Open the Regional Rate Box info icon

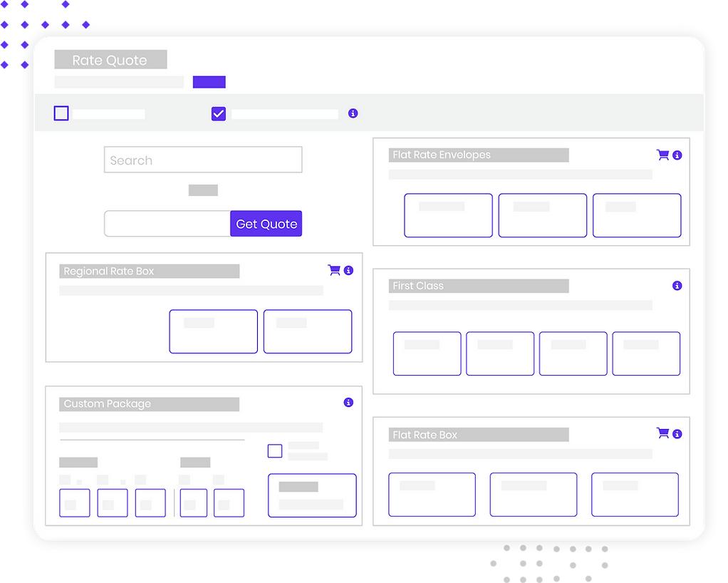point(348,271)
